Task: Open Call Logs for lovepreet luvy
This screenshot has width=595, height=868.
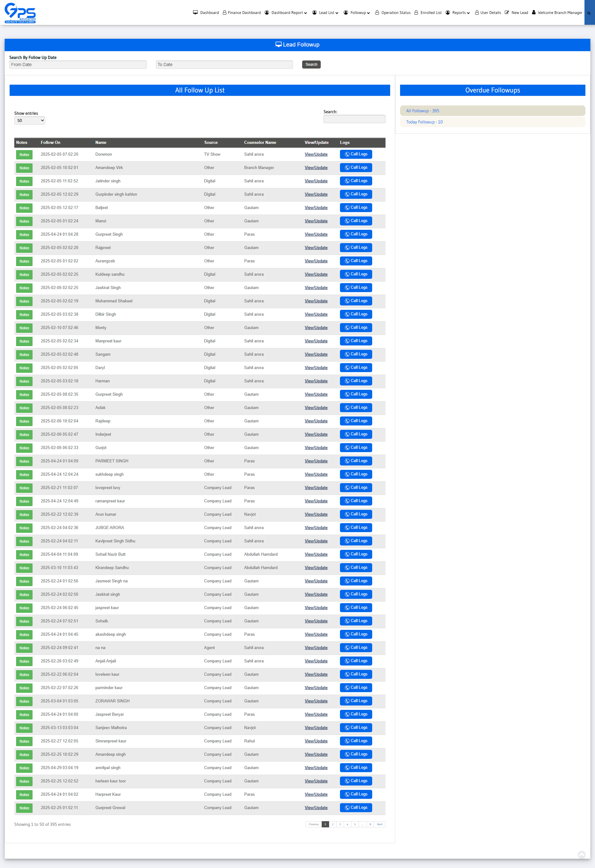Action: coord(356,488)
